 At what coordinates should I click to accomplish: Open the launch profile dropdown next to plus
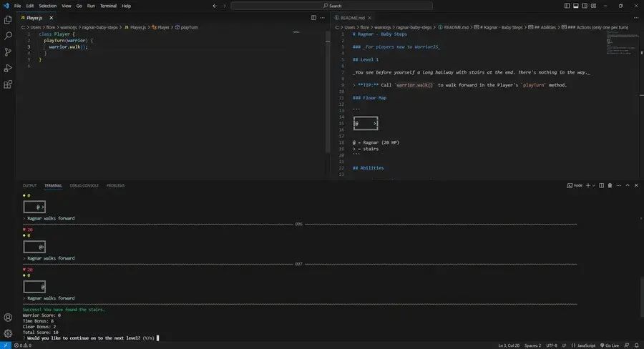click(593, 186)
